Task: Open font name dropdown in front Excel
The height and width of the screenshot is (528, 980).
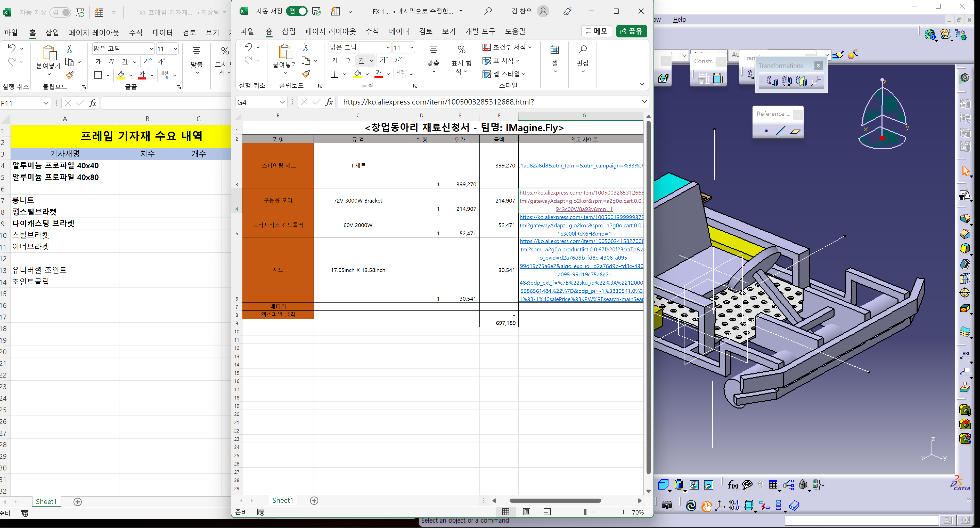Action: tap(388, 47)
